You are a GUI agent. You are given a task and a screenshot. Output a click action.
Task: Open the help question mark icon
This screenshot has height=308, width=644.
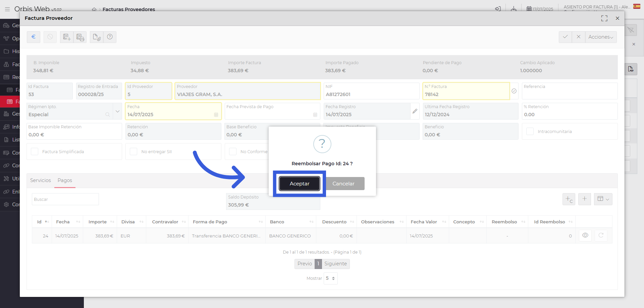click(x=110, y=37)
